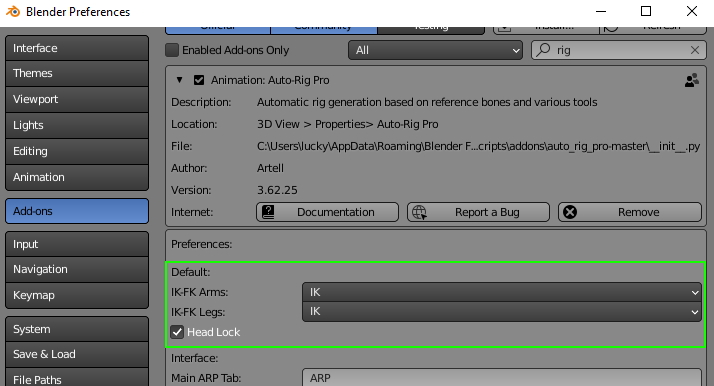Uncheck the Head Lock option
The width and height of the screenshot is (714, 386).
(177, 332)
